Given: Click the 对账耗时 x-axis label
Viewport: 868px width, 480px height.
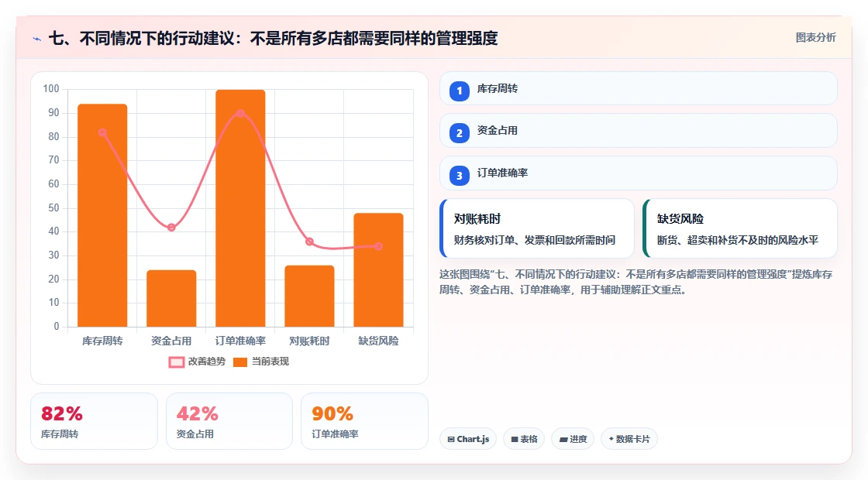Looking at the screenshot, I should click(x=309, y=341).
